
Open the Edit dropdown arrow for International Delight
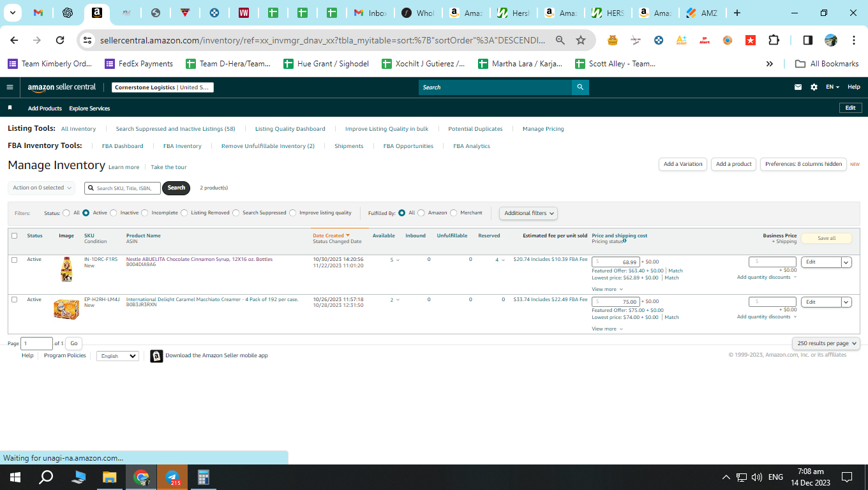pyautogui.click(x=846, y=302)
